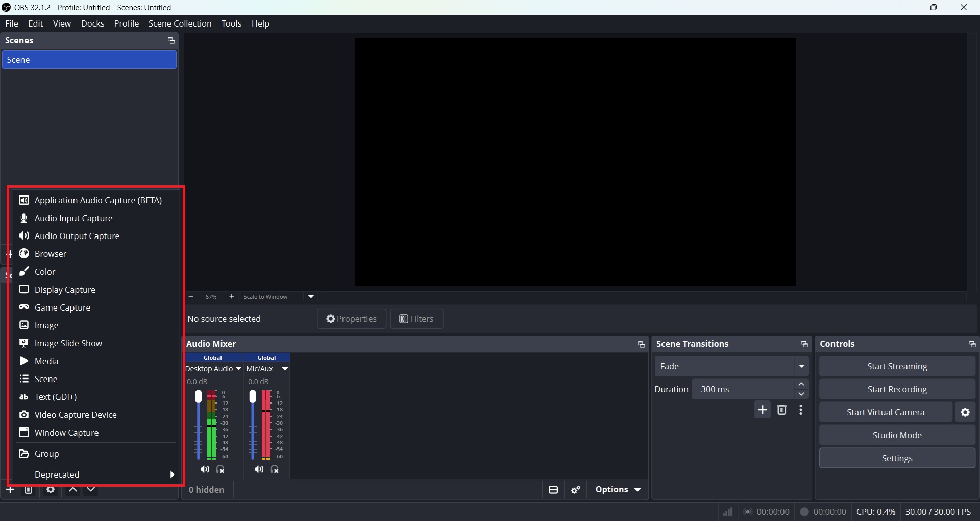This screenshot has width=980, height=521.
Task: Expand the Deprecated submenu
Action: (x=96, y=475)
